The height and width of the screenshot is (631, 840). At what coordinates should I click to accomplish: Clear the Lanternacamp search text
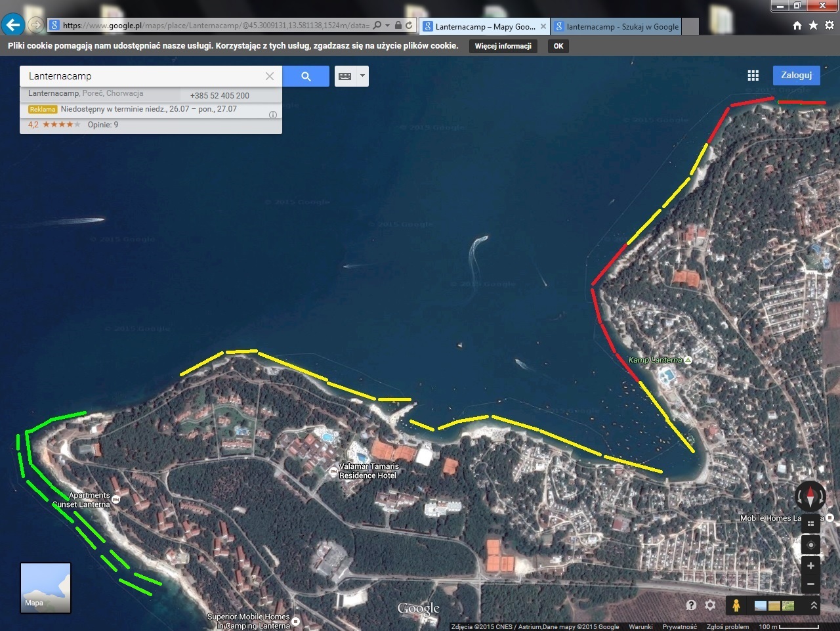pyautogui.click(x=269, y=76)
